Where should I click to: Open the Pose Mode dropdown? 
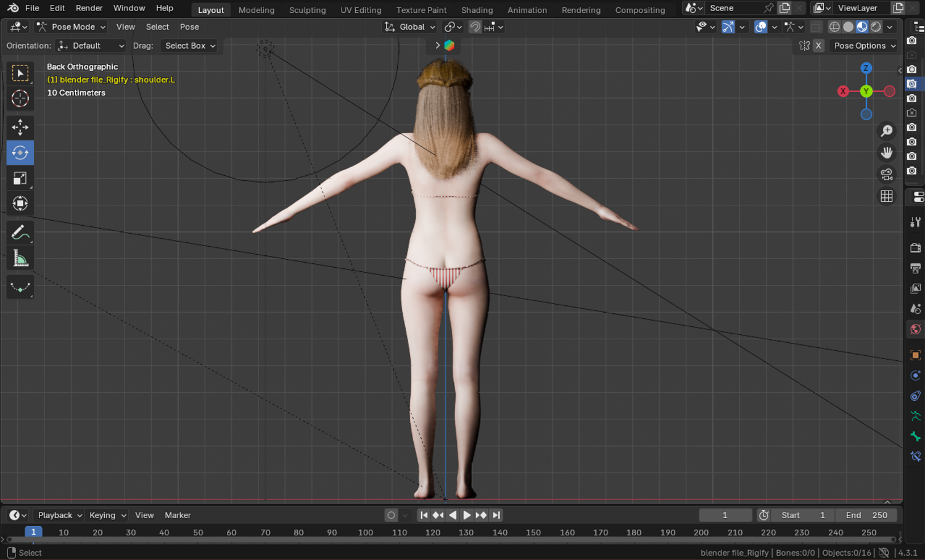[72, 27]
